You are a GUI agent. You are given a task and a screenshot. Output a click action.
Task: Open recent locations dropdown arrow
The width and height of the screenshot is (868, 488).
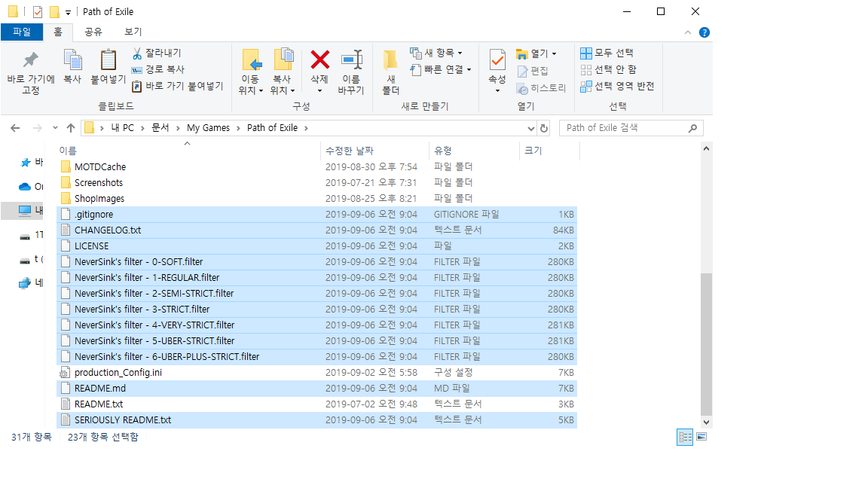click(x=55, y=128)
